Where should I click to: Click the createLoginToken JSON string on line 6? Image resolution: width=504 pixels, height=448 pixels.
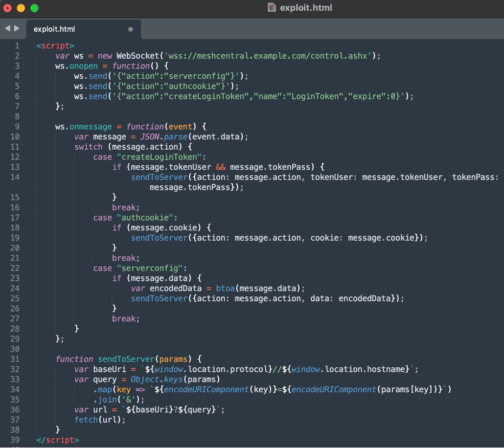pos(258,96)
